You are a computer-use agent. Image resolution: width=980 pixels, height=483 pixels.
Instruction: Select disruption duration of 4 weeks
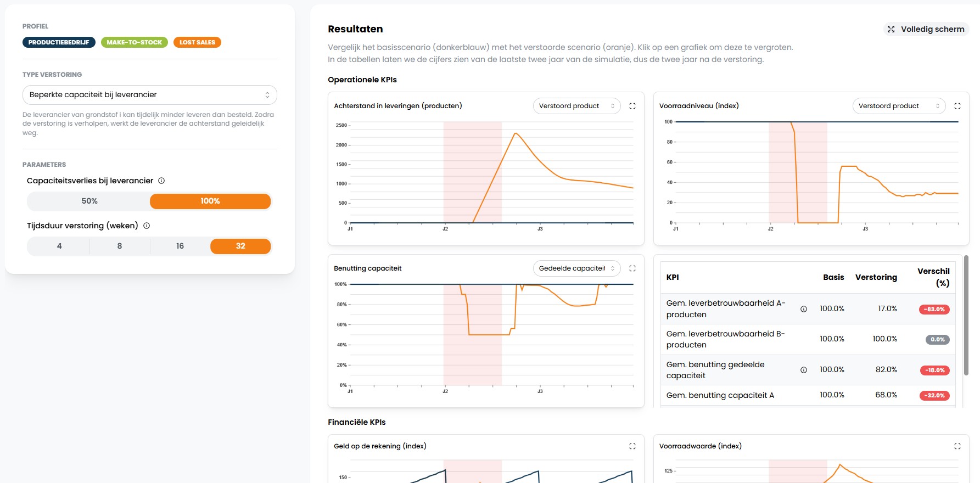point(59,246)
